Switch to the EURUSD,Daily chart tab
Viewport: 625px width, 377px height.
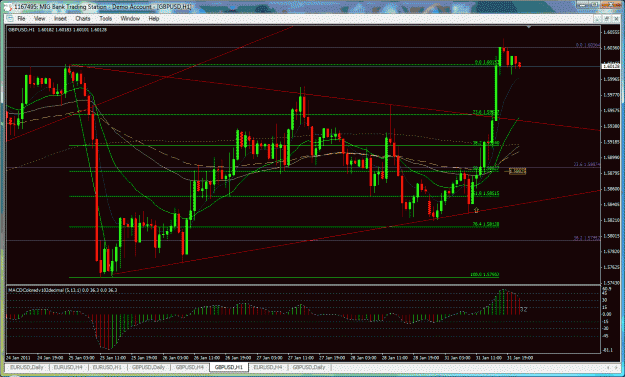click(26, 367)
